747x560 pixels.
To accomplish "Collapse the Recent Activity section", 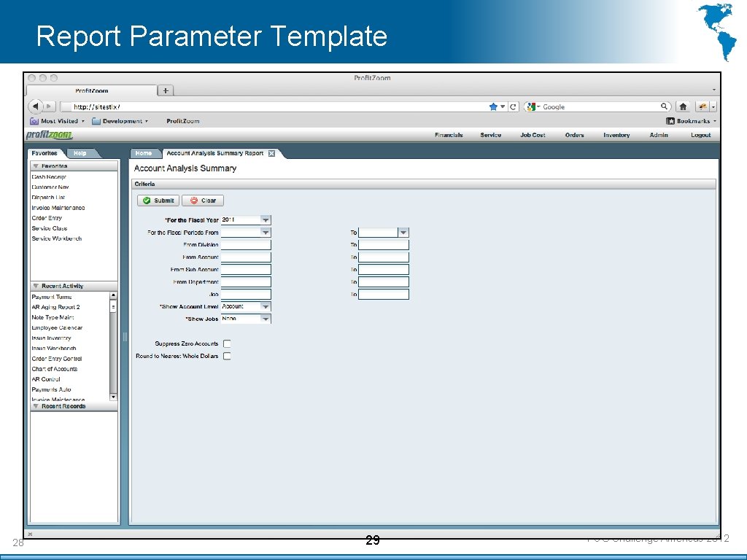I will tap(36, 286).
